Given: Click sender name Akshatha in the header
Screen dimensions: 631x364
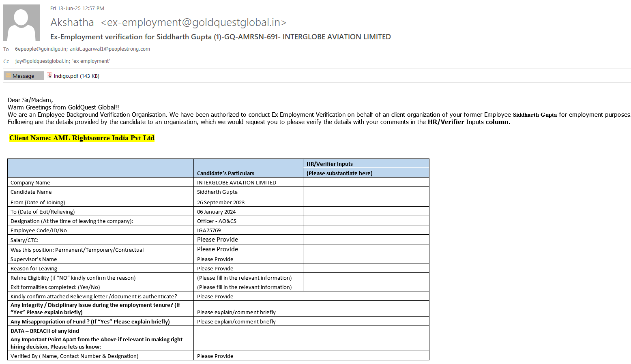Looking at the screenshot, I should (x=72, y=22).
